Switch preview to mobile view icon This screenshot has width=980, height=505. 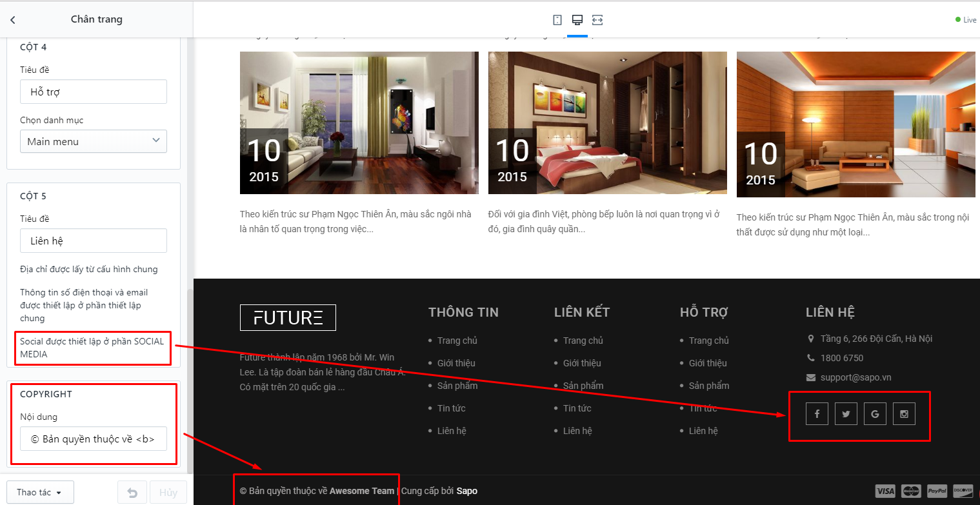557,20
